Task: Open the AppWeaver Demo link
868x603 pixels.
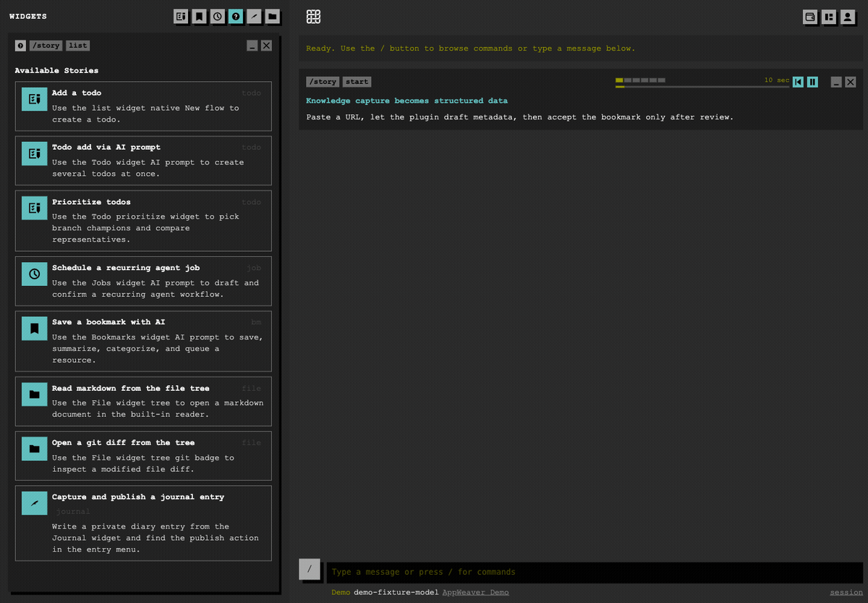Action: (x=475, y=592)
